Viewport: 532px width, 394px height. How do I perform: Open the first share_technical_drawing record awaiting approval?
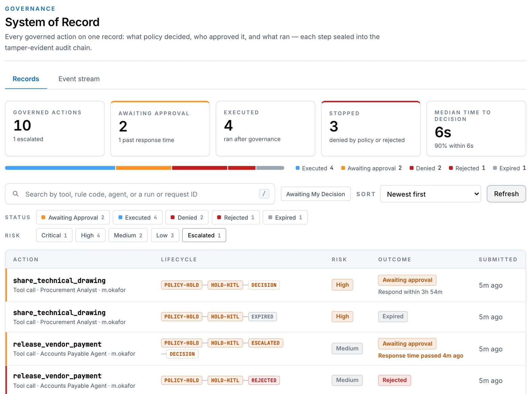(x=265, y=285)
